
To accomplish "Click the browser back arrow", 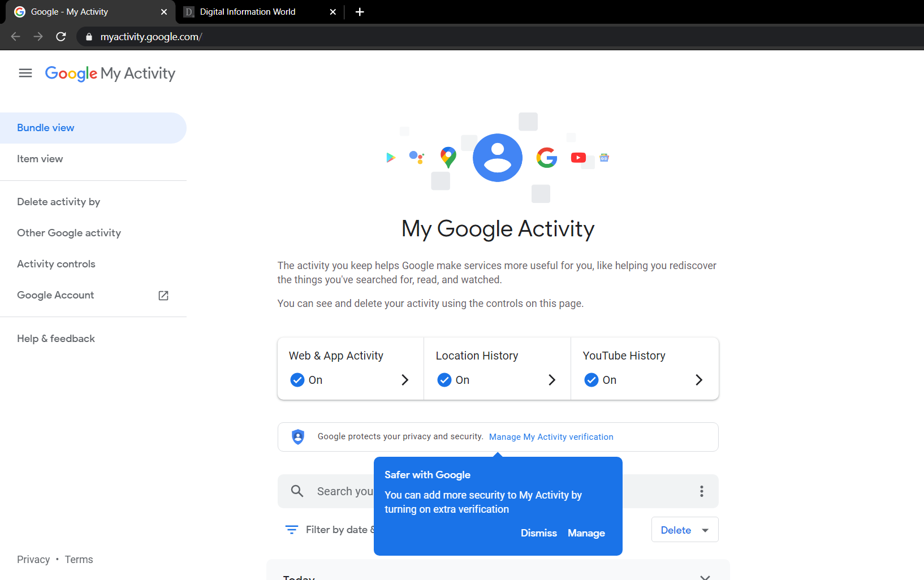I will click(15, 36).
